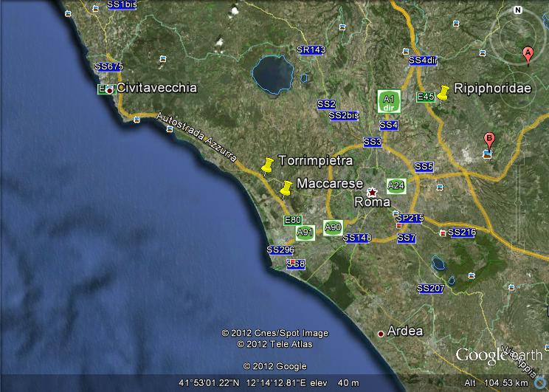Image resolution: width=549 pixels, height=392 pixels.
Task: Click the SS675 road label
Action: [108, 66]
